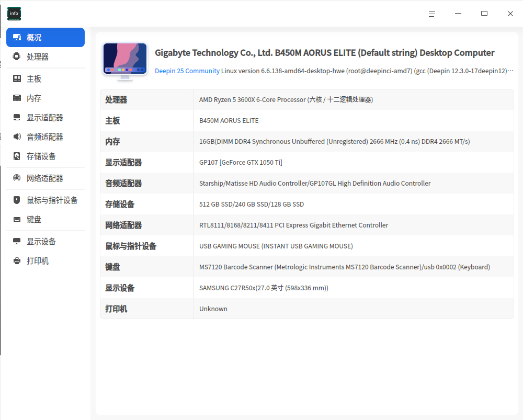Click SAMSUNG C27R50x display value
The width and height of the screenshot is (523, 420).
[x=264, y=288]
